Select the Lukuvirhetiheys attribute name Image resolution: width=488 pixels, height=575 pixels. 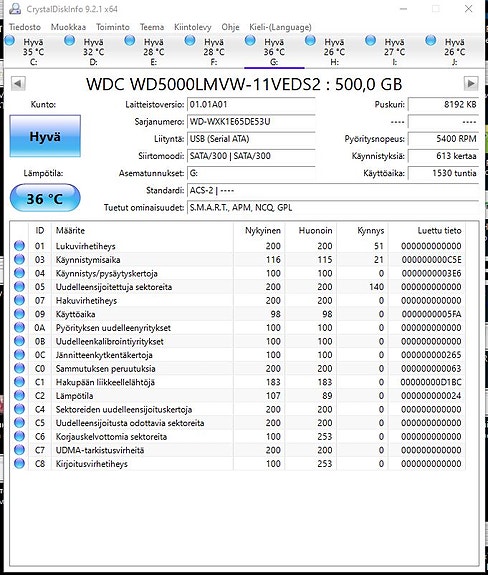tap(85, 246)
